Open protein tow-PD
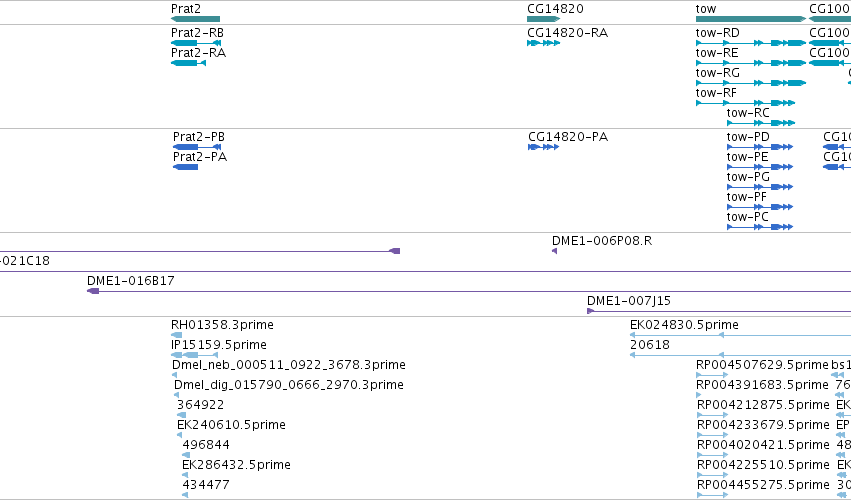Viewport: 851px width, 500px height. [x=760, y=147]
